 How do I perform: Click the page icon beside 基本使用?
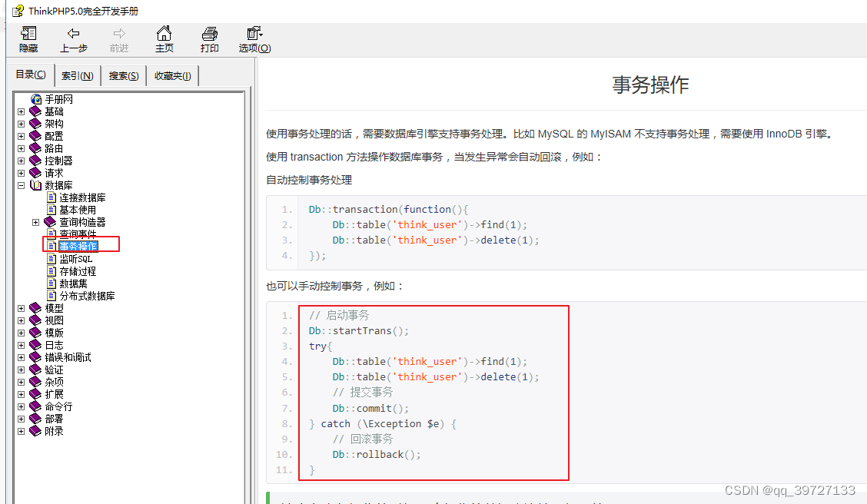tap(51, 210)
